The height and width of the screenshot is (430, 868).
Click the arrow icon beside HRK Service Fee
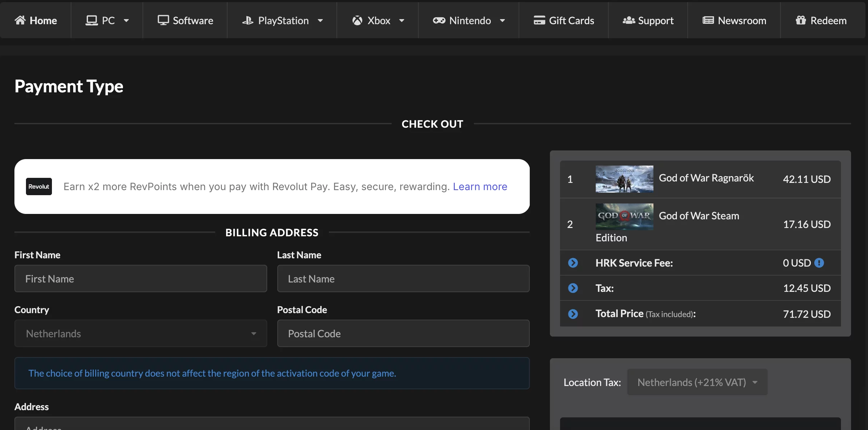coord(573,263)
